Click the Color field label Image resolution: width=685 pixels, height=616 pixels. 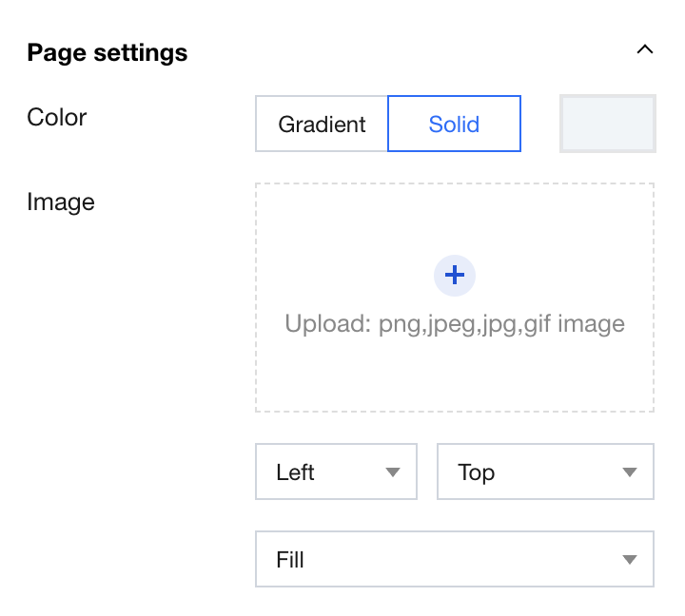(x=57, y=117)
